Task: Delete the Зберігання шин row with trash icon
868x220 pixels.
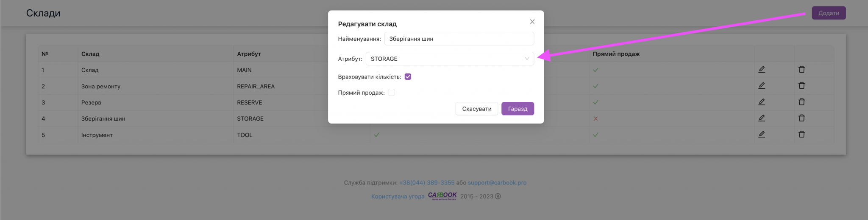Action: click(x=801, y=118)
